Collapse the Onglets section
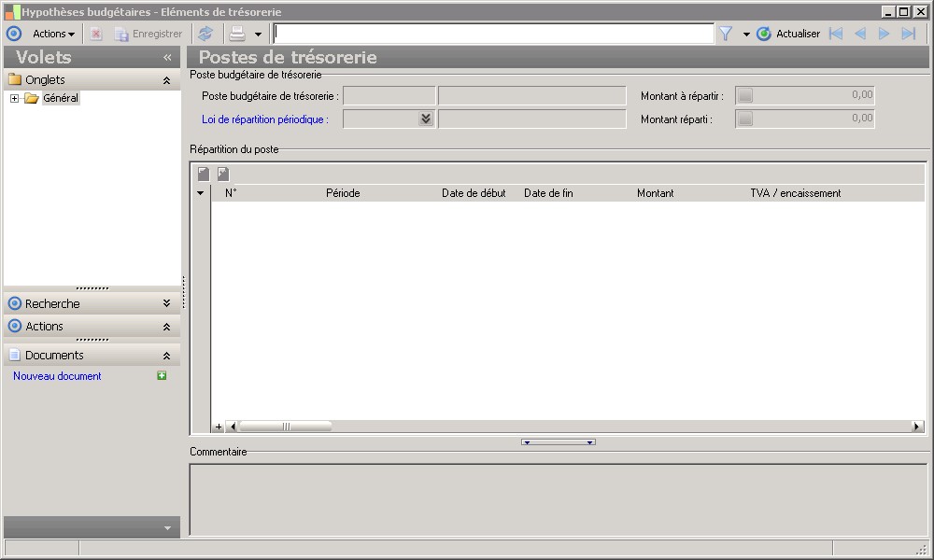Viewport: 934px width, 560px height. 167,80
